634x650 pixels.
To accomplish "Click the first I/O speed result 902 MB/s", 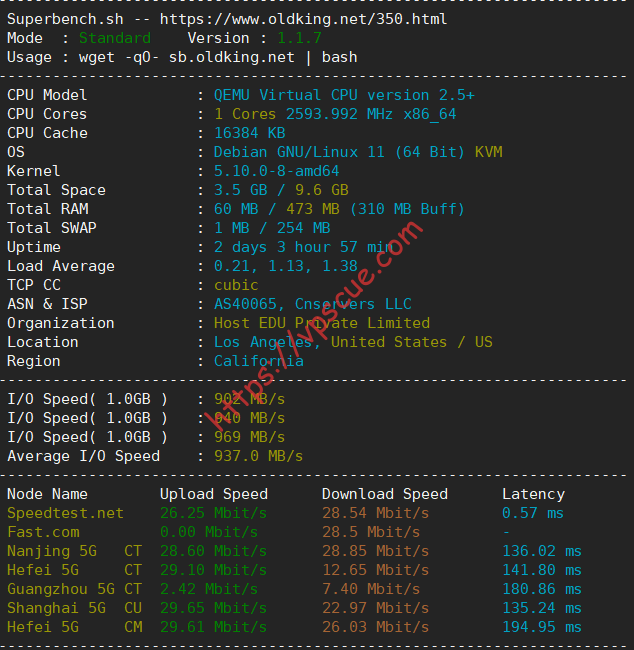I will coord(250,399).
